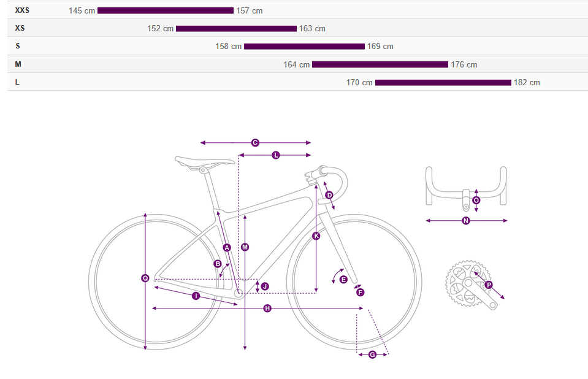This screenshot has height=379, width=588.
Task: Select the H wheelbase marker
Action: [x=267, y=308]
